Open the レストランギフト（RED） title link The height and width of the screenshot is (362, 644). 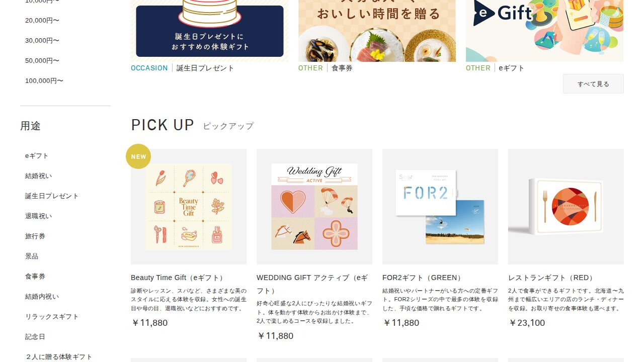[551, 278]
